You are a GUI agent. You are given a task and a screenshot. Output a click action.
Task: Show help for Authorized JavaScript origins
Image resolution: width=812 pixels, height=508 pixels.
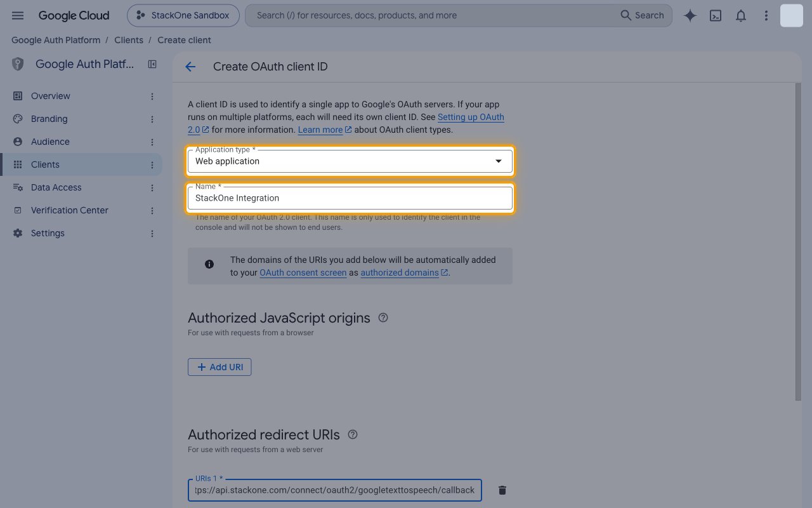[x=383, y=317]
